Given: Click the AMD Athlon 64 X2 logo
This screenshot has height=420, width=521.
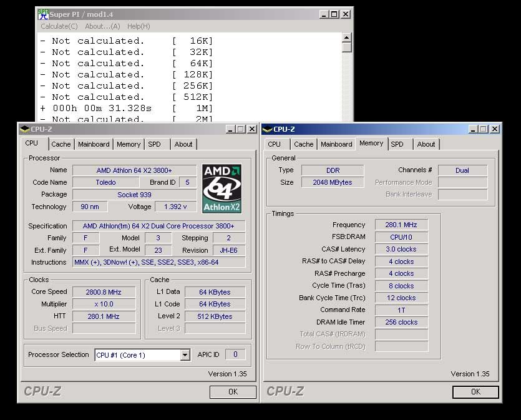Looking at the screenshot, I should tap(222, 188).
